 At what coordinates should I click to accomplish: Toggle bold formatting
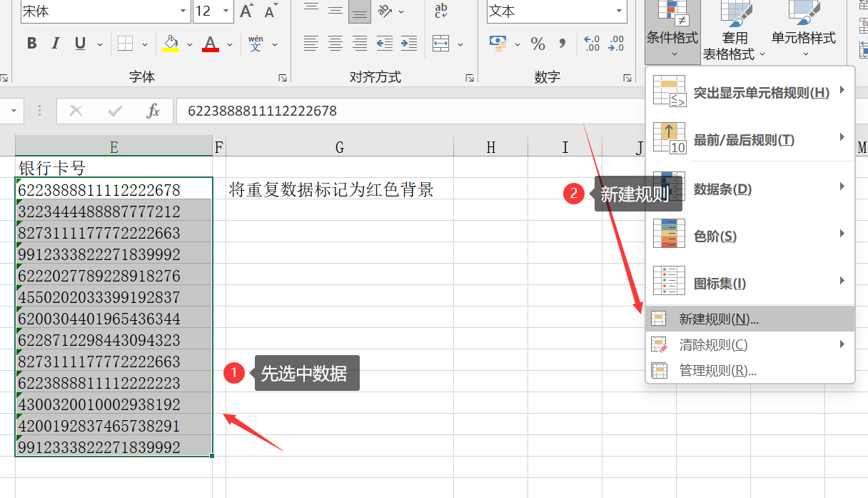[31, 43]
